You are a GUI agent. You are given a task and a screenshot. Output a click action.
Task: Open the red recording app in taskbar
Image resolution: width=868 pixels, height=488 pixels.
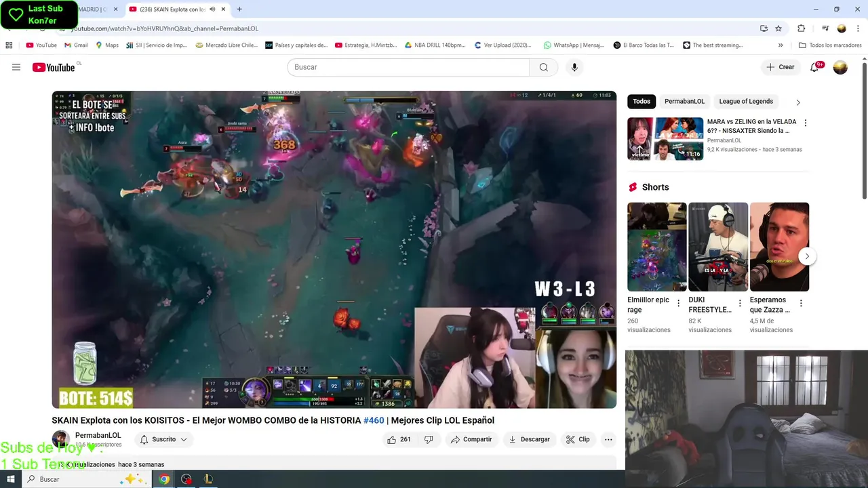(186, 479)
